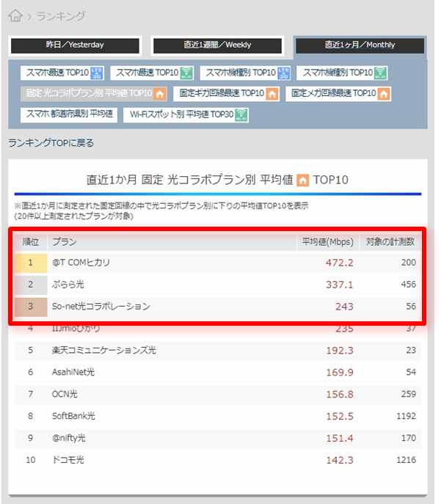This screenshot has width=441, height=504.
Task: Select So-net光コラボレーション plan row
Action: tap(218, 307)
